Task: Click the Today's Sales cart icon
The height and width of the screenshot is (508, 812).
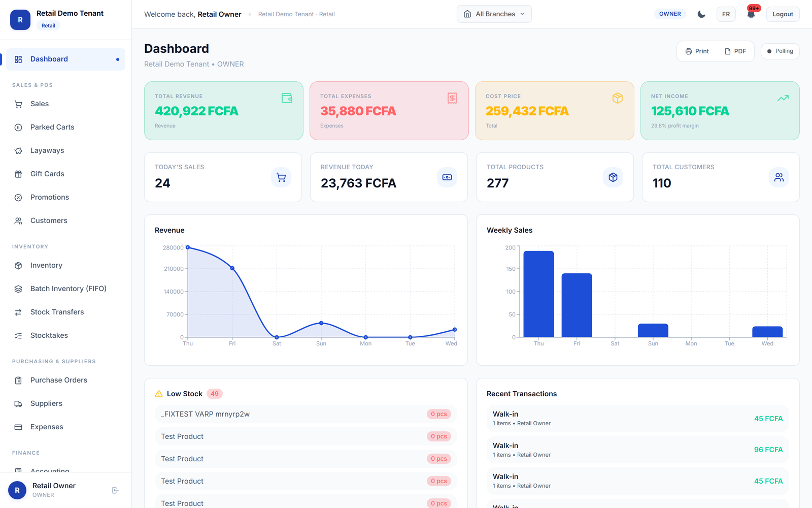Action: 281,177
